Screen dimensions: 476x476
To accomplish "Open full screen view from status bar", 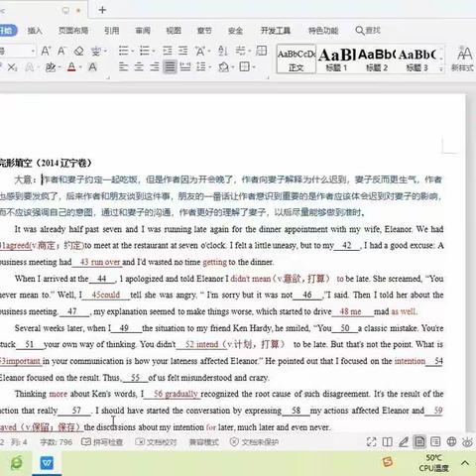I will coord(372,442).
